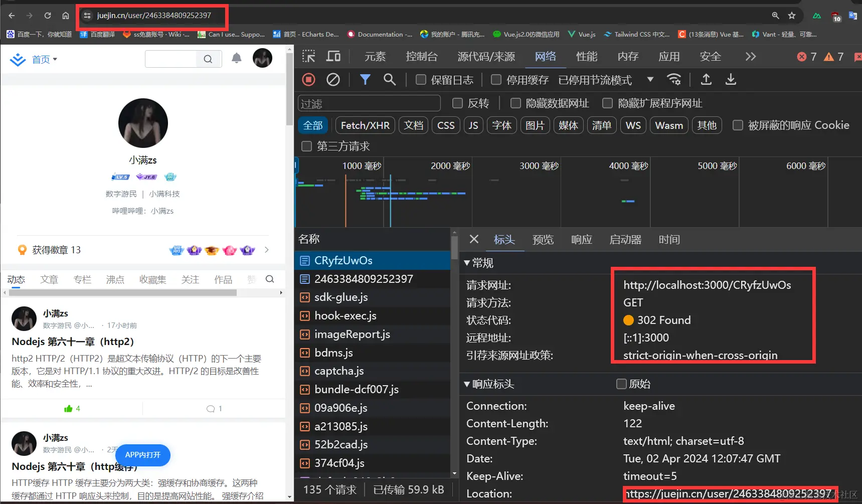Select the 2463384809252397 request row
The width and height of the screenshot is (862, 504).
point(373,279)
